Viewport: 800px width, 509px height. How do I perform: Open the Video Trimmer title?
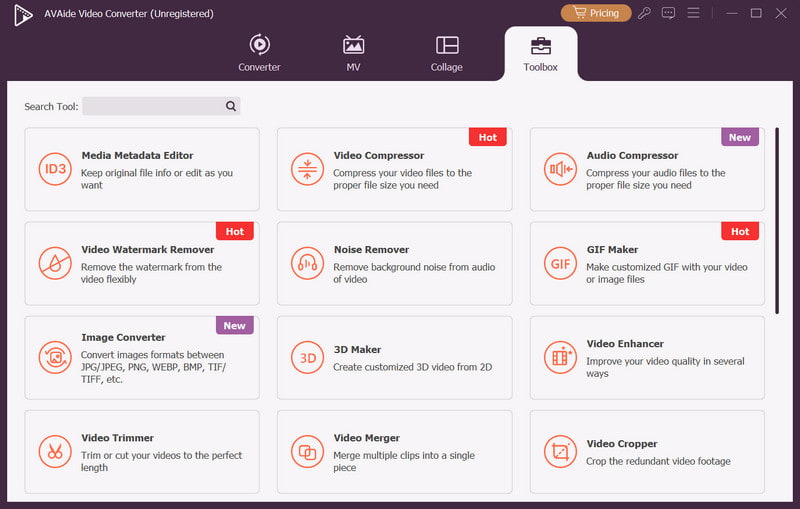pos(117,438)
